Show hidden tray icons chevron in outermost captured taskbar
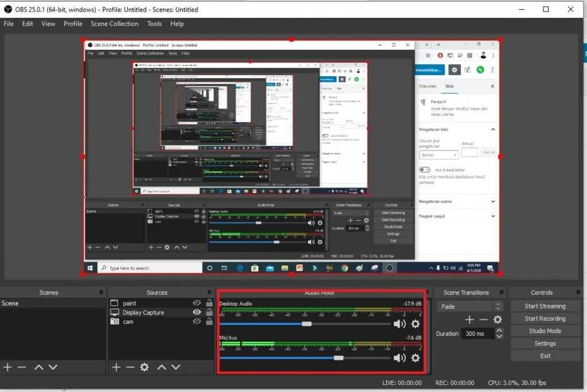 coord(431,268)
